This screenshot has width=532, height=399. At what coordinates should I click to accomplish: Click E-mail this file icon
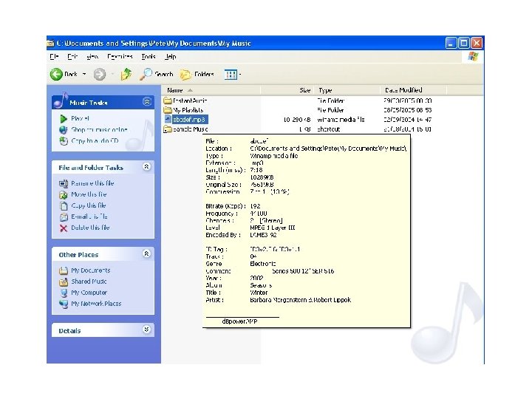64,216
